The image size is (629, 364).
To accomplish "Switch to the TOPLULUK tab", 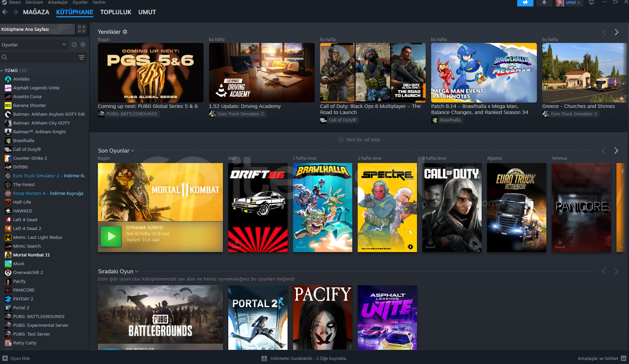I will tap(116, 12).
